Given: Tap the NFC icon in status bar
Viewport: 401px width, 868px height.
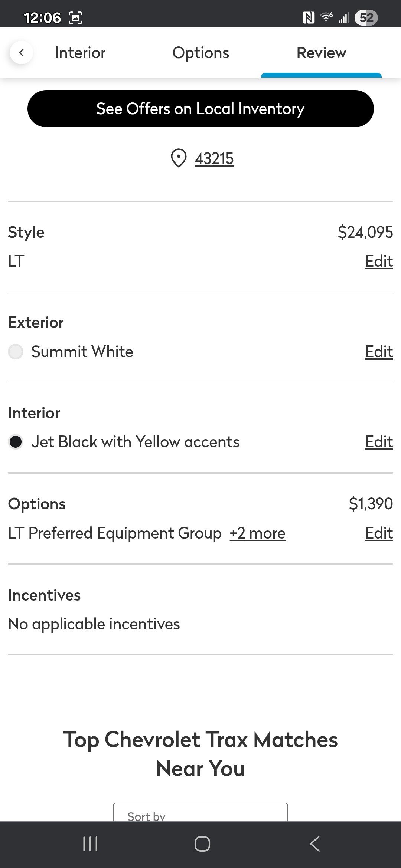Looking at the screenshot, I should pyautogui.click(x=308, y=18).
